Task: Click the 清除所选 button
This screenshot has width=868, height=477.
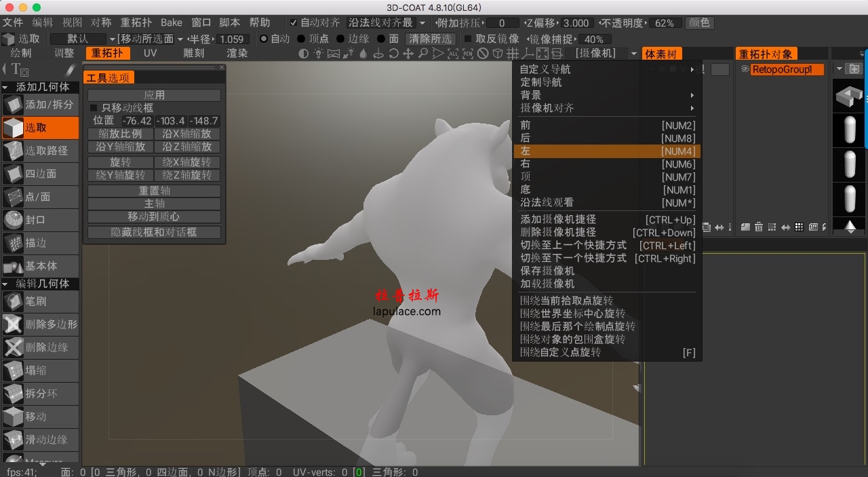Action: [x=430, y=39]
